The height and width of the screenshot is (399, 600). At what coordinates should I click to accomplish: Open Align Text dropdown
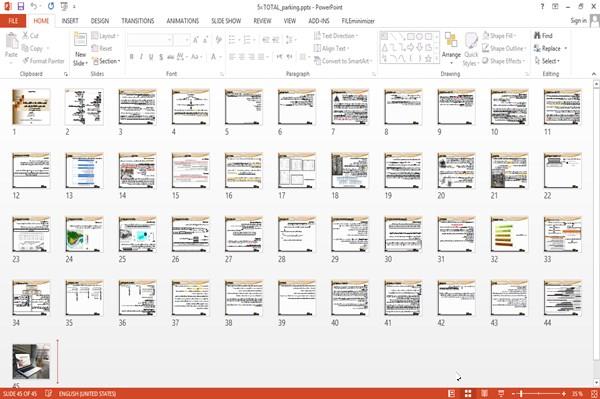pyautogui.click(x=331, y=48)
